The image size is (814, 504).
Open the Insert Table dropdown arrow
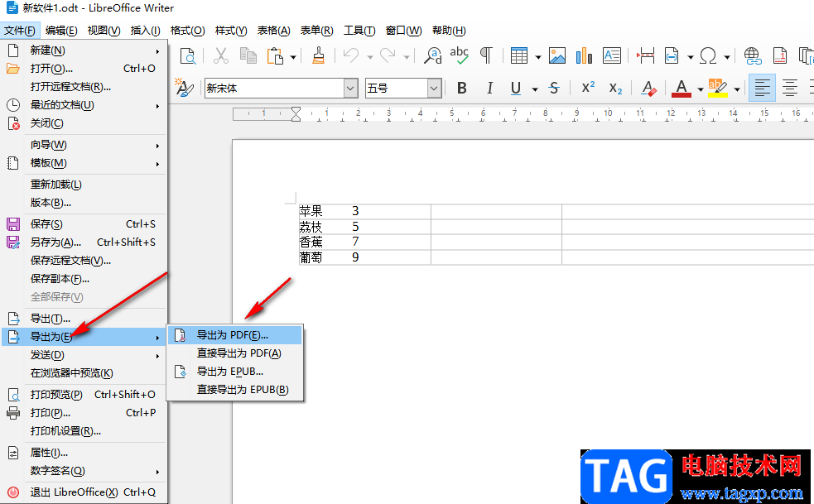537,57
